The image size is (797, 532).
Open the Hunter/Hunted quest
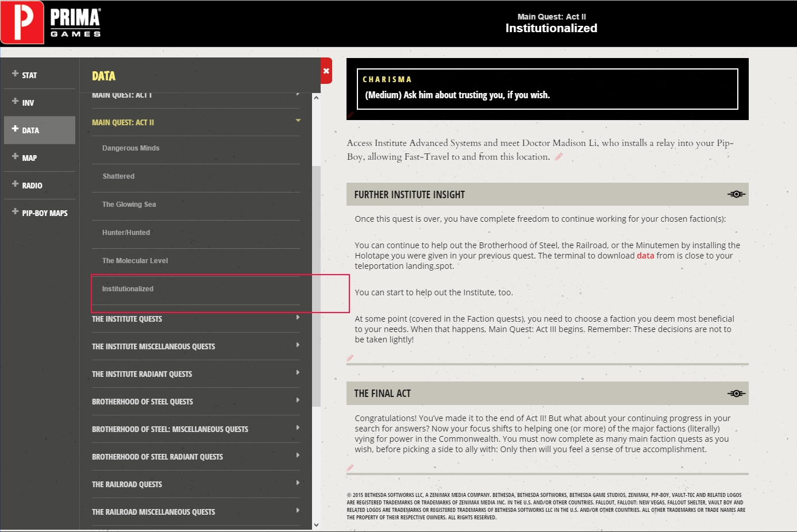196,233
